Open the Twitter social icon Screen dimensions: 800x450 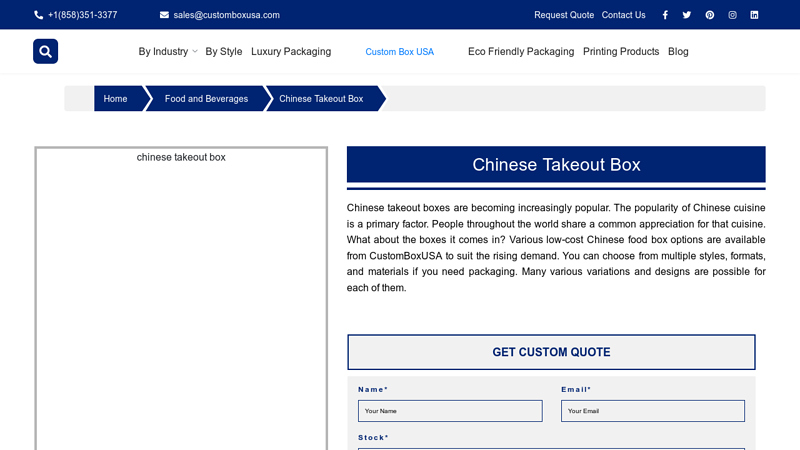tap(687, 15)
